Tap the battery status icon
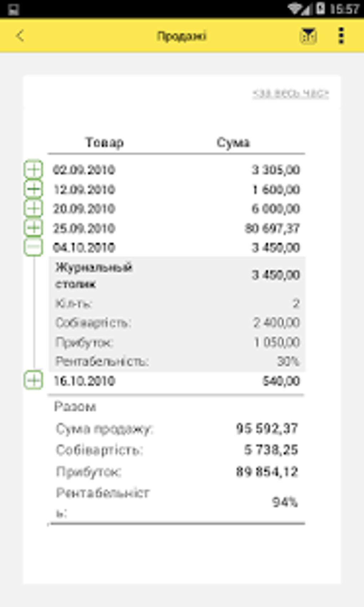 click(320, 9)
